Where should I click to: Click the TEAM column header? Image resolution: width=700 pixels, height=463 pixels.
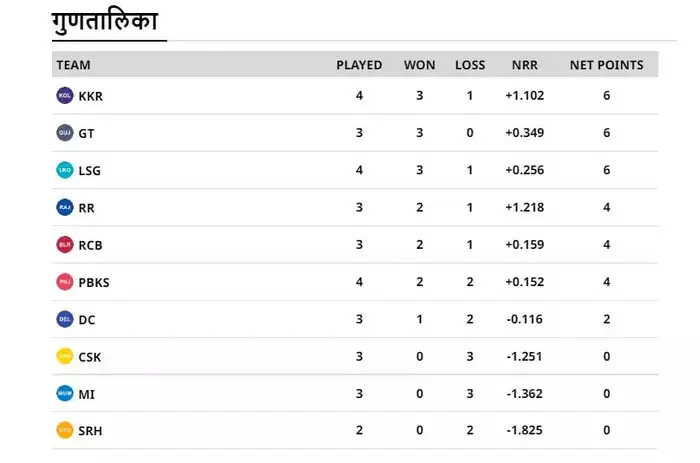(x=73, y=65)
